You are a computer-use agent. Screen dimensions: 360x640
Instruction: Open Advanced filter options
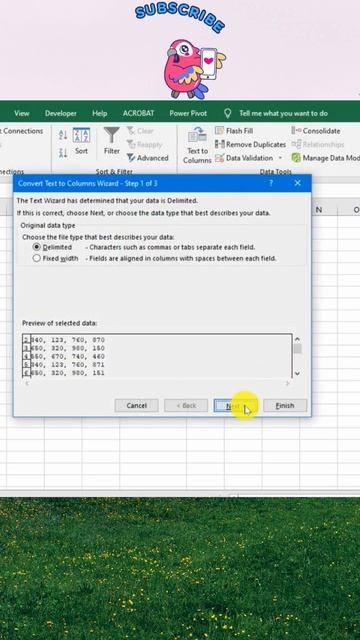click(147, 158)
